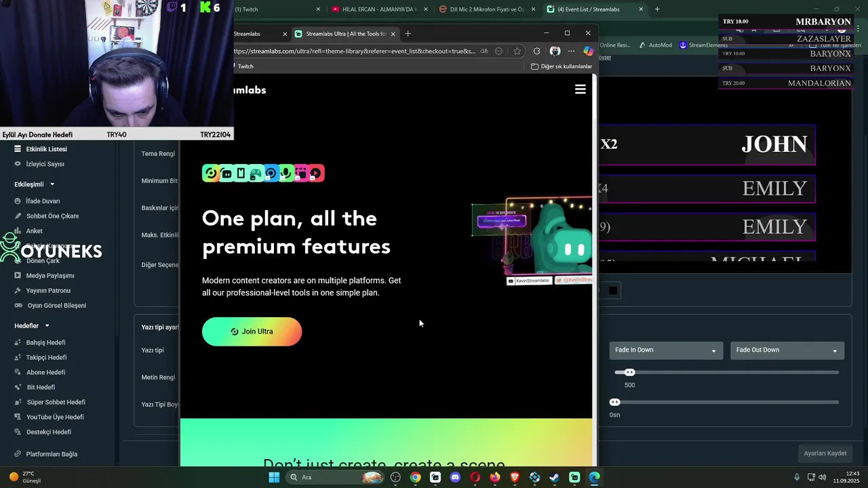Open the Windows Start menu

(274, 477)
